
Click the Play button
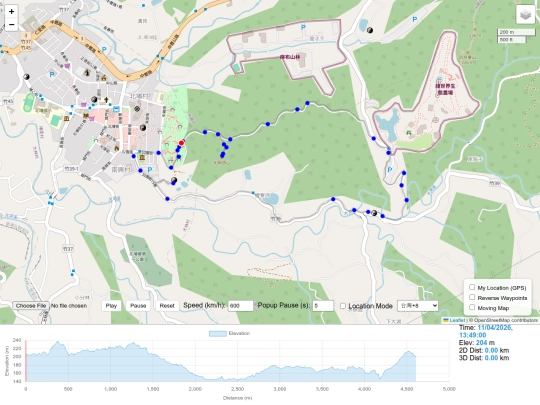pyautogui.click(x=111, y=306)
